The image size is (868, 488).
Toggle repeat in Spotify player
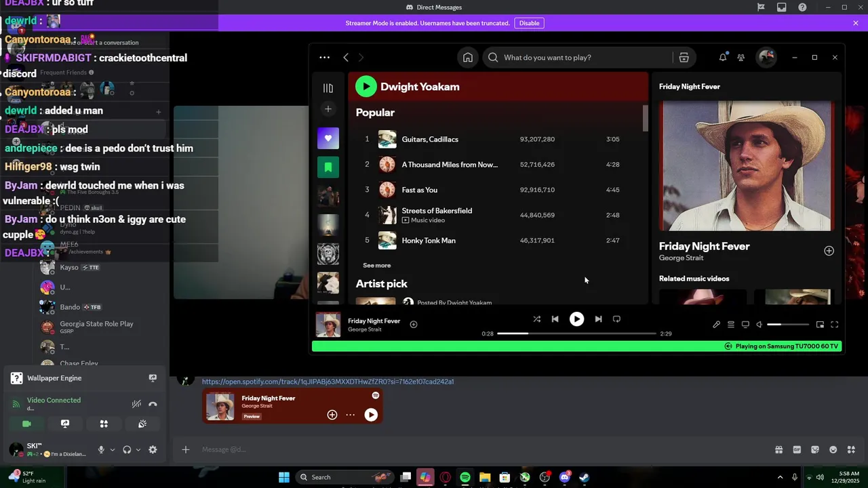(616, 319)
